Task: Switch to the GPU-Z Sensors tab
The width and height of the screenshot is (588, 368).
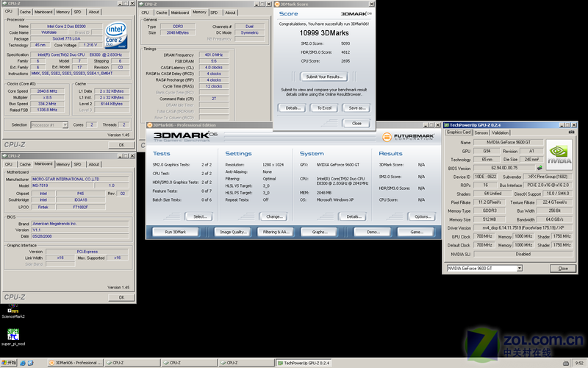Action: click(481, 132)
